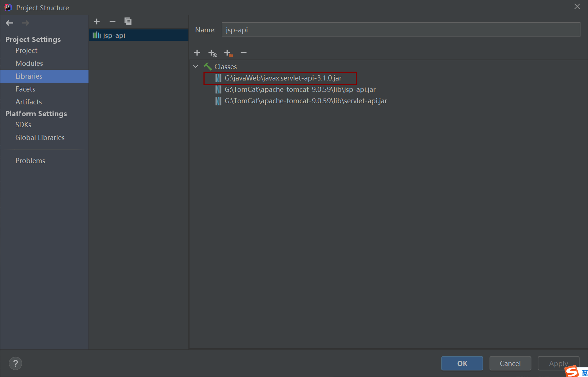This screenshot has width=588, height=377.
Task: Open SDKs under Platform Settings
Action: coord(23,125)
